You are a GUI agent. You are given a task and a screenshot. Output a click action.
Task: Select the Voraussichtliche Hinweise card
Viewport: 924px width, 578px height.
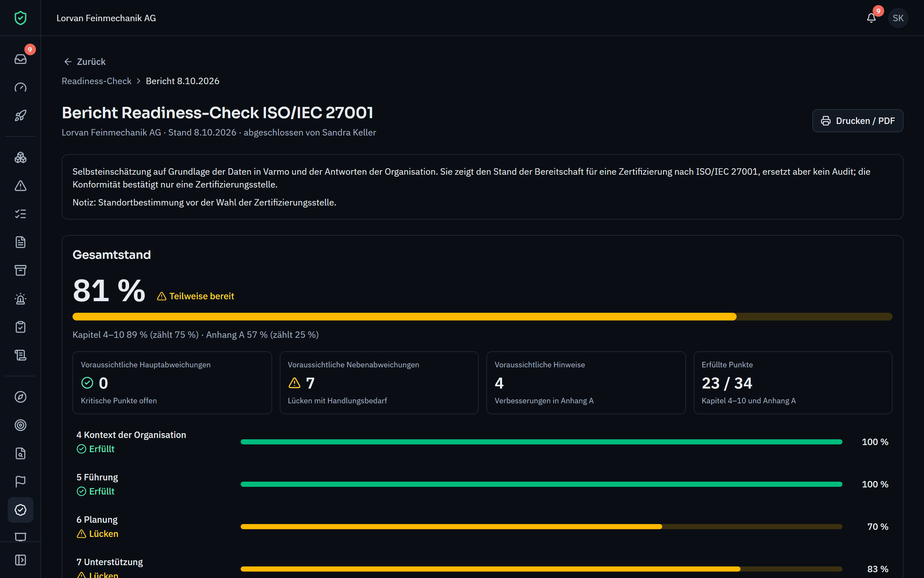point(586,383)
